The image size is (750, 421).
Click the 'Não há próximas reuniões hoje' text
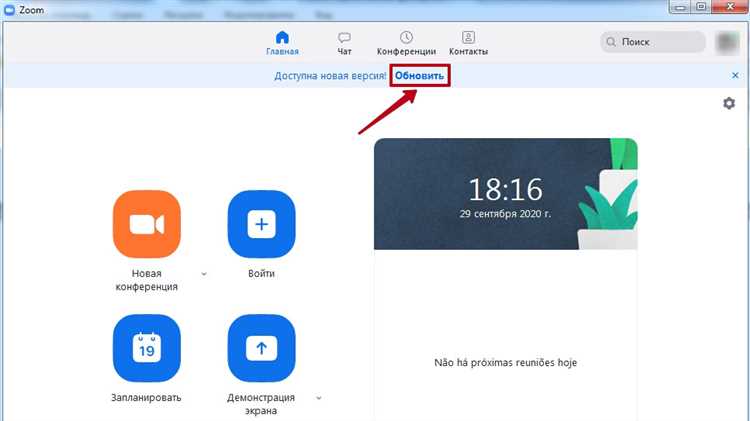click(506, 363)
